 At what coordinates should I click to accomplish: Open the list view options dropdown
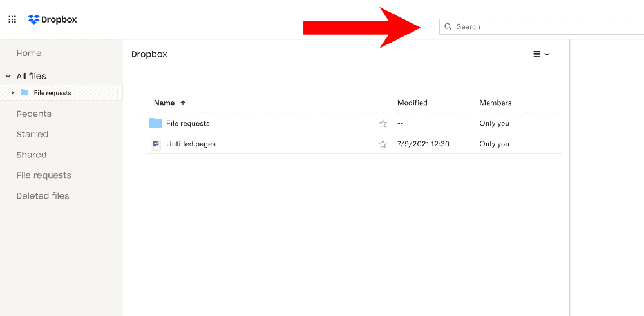pos(542,54)
